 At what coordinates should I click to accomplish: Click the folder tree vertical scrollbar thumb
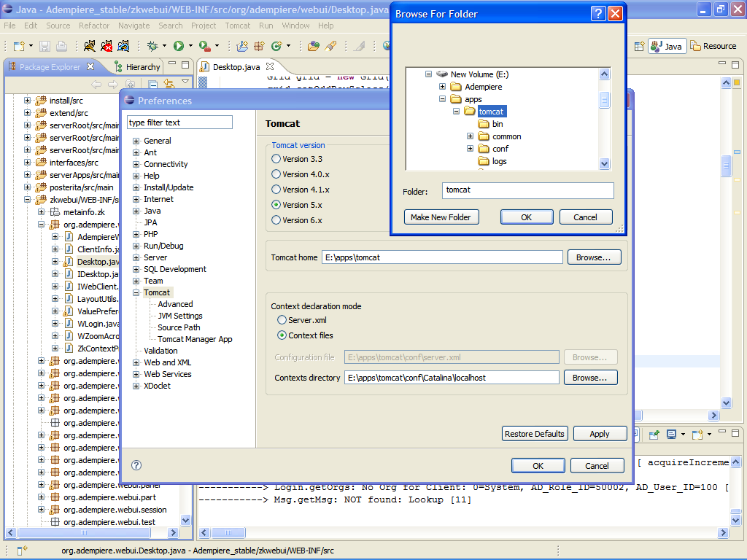(x=604, y=100)
